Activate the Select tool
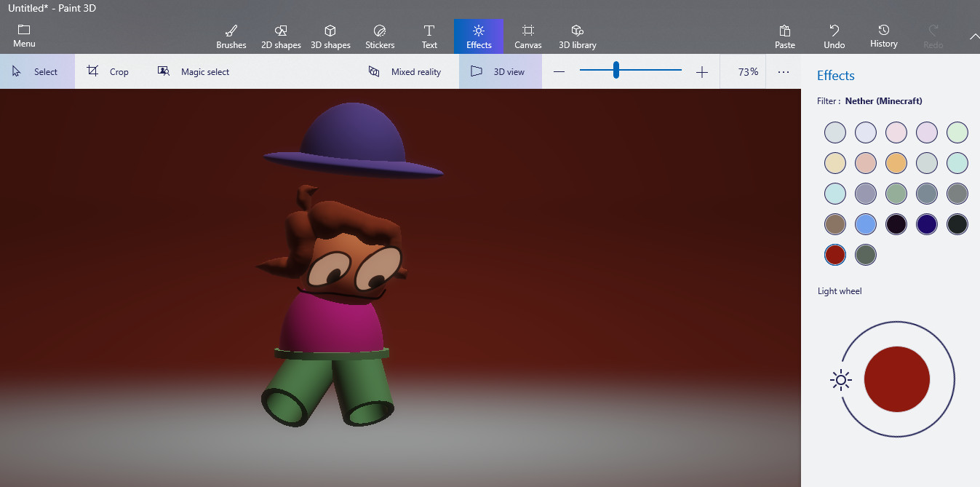 pos(37,72)
